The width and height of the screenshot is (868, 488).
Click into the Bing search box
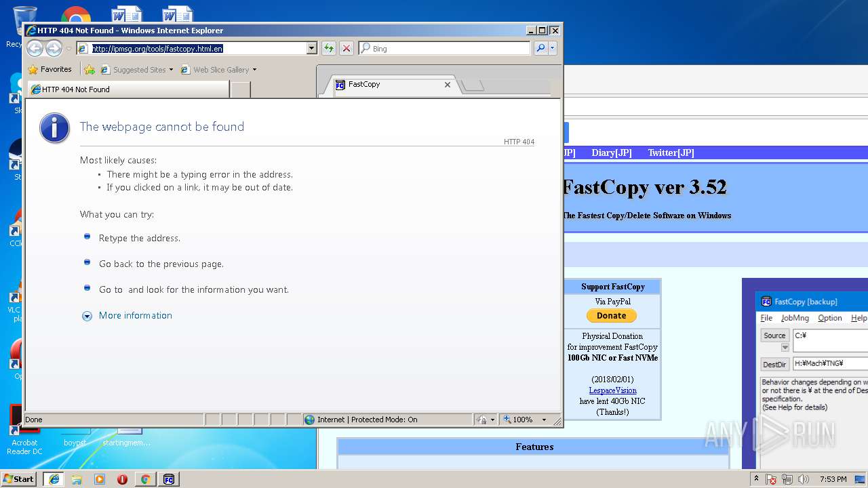444,48
